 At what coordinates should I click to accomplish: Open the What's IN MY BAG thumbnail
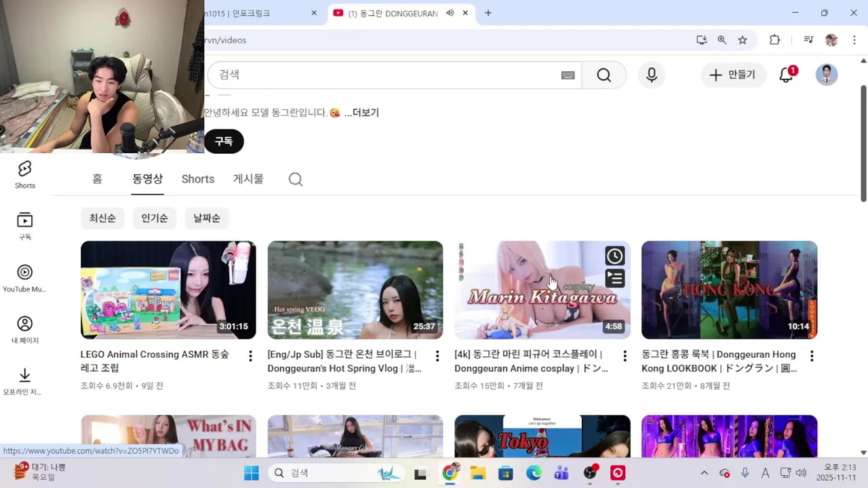click(x=168, y=436)
